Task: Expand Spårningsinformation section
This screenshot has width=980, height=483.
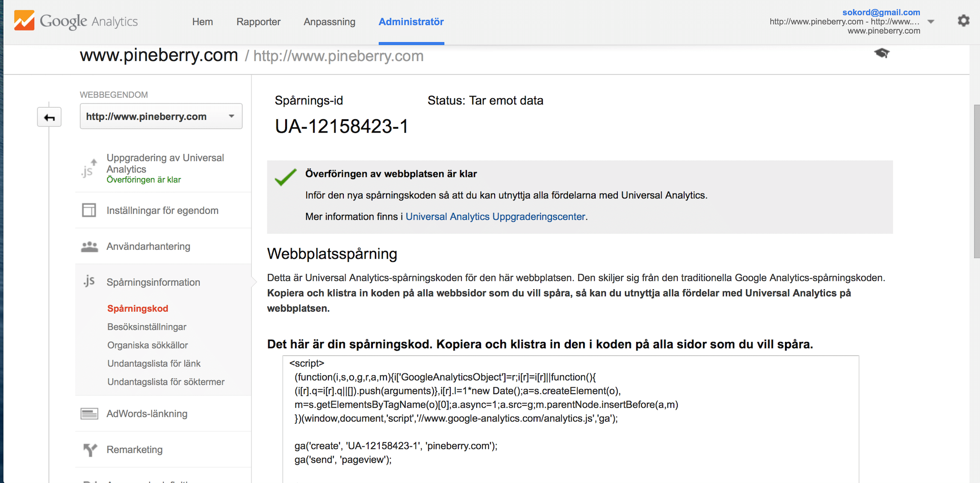Action: 153,282
